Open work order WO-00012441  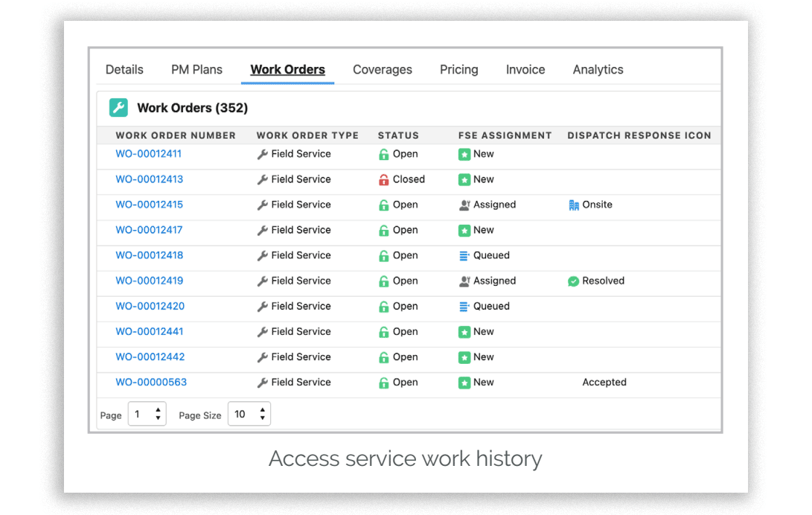(149, 331)
